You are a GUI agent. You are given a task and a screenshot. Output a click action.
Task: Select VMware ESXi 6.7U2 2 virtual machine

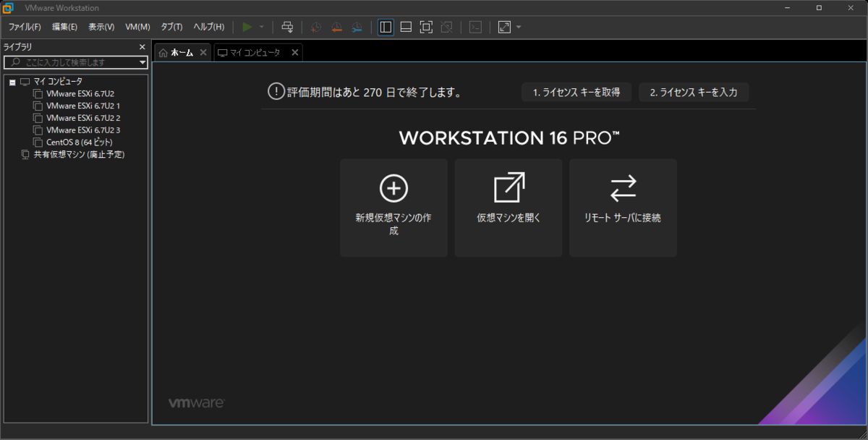coord(83,118)
